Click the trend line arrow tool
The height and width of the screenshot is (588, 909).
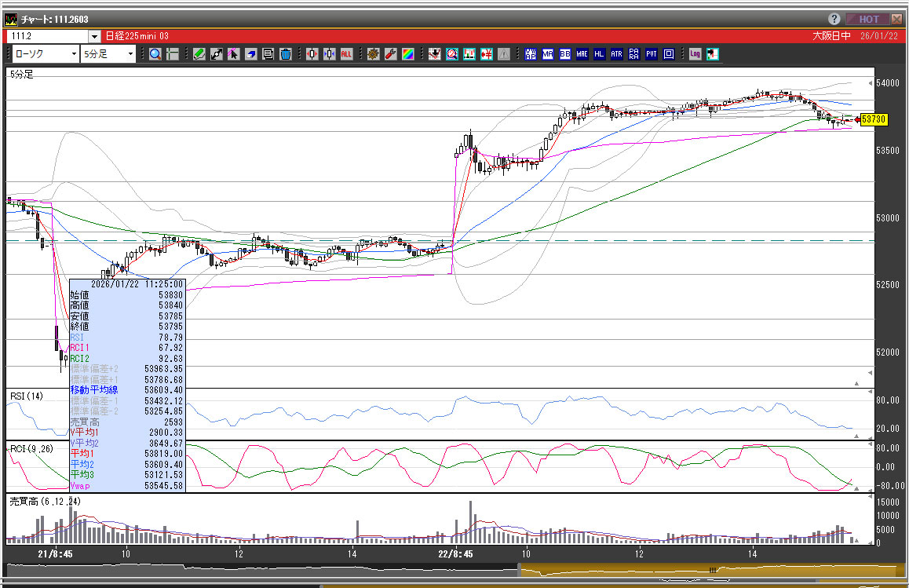233,54
